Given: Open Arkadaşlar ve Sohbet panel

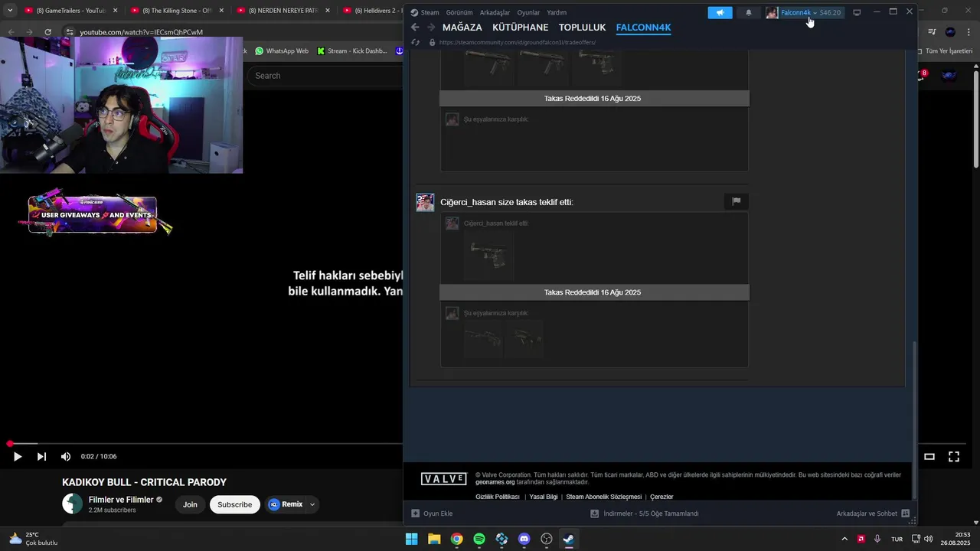Looking at the screenshot, I should click(x=873, y=514).
